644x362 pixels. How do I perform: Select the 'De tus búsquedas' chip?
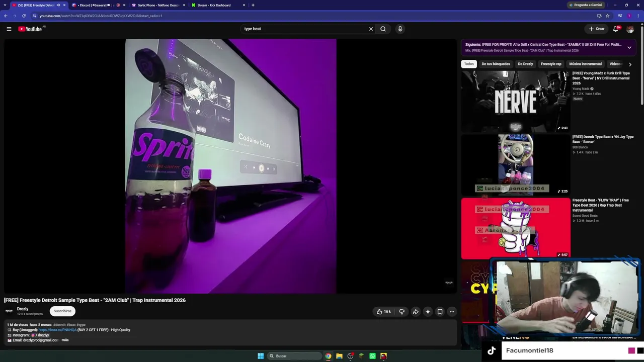pos(496,64)
